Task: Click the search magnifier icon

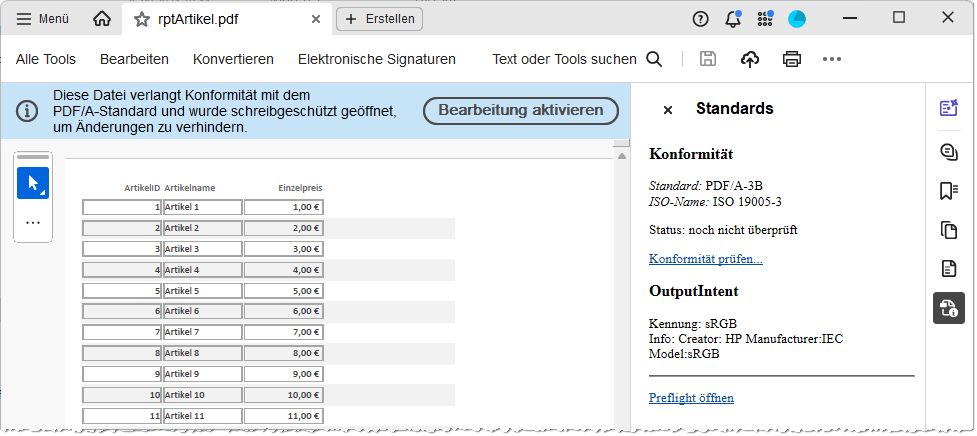Action: coord(654,59)
